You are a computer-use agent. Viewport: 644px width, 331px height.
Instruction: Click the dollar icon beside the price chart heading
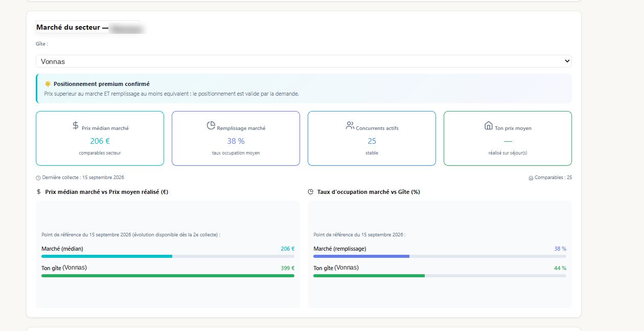point(39,192)
